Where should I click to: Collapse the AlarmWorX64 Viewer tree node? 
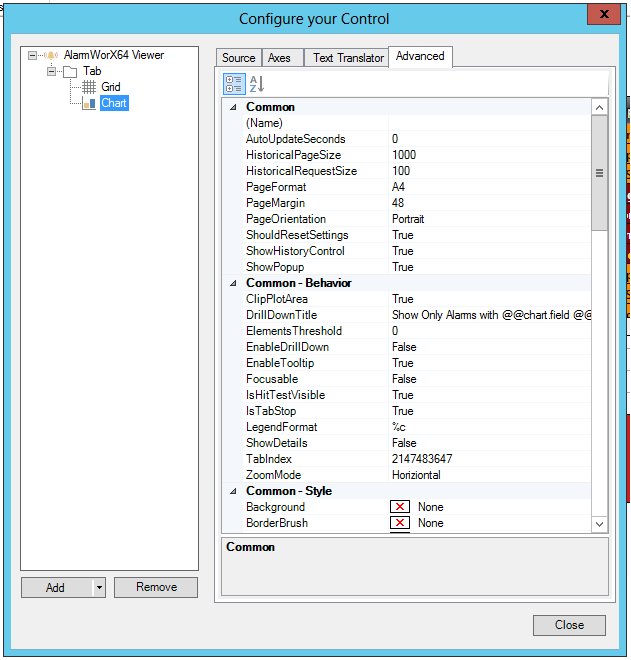point(33,56)
